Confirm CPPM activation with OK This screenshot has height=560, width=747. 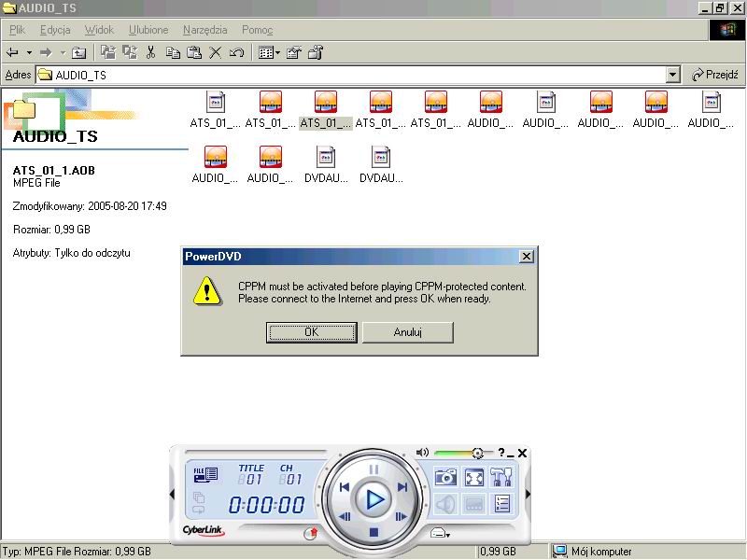coord(312,332)
